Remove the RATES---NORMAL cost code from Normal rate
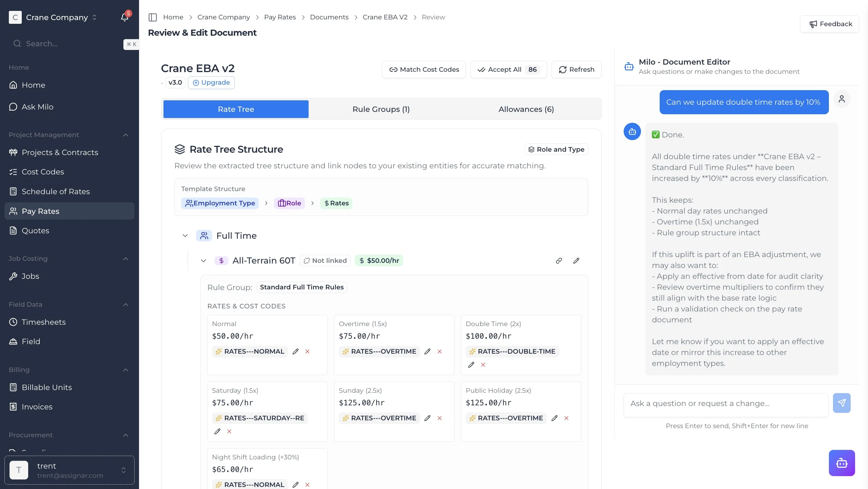The image size is (868, 489). pyautogui.click(x=307, y=352)
